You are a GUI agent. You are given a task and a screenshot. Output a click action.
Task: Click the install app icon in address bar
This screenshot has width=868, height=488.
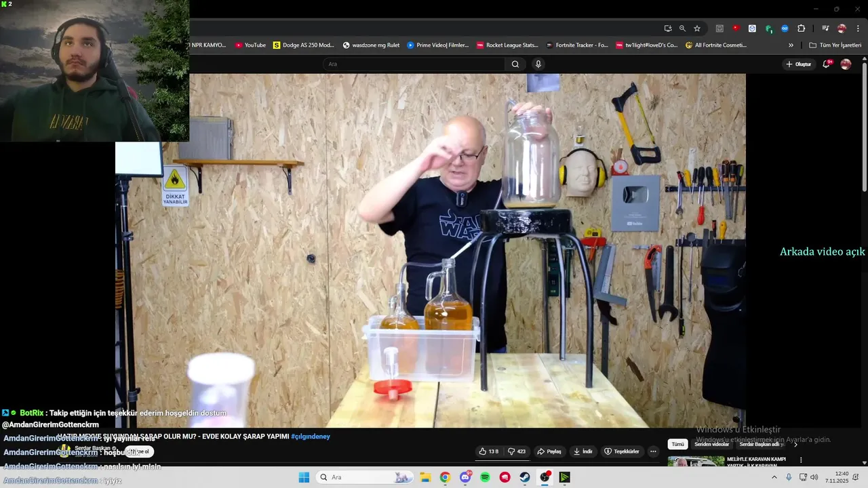click(x=668, y=28)
